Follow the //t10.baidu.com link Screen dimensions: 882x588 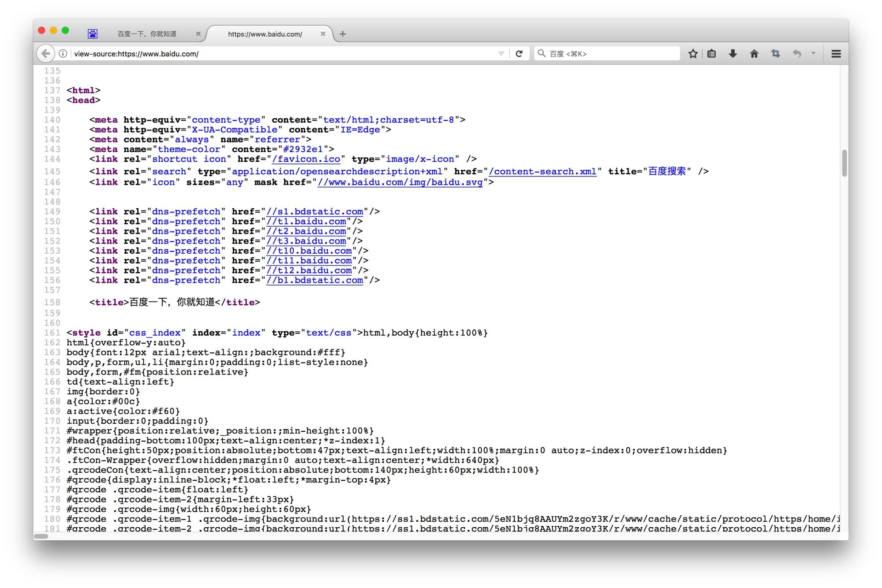tap(309, 251)
